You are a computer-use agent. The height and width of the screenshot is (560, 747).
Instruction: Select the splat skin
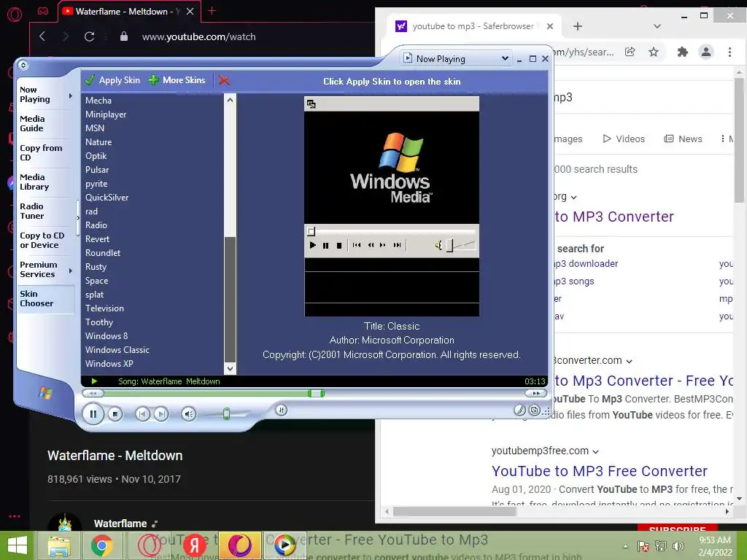click(95, 295)
